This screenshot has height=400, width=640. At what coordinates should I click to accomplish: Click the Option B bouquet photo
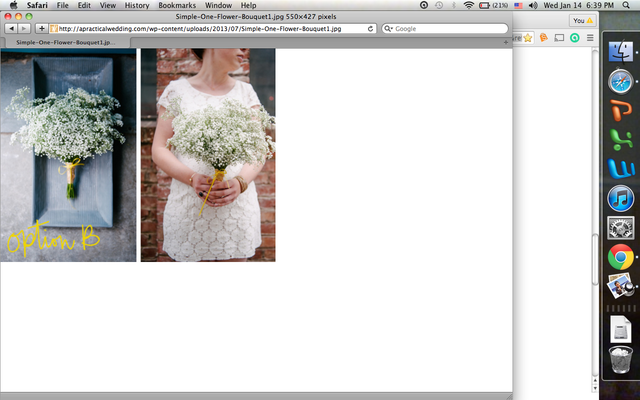68,155
